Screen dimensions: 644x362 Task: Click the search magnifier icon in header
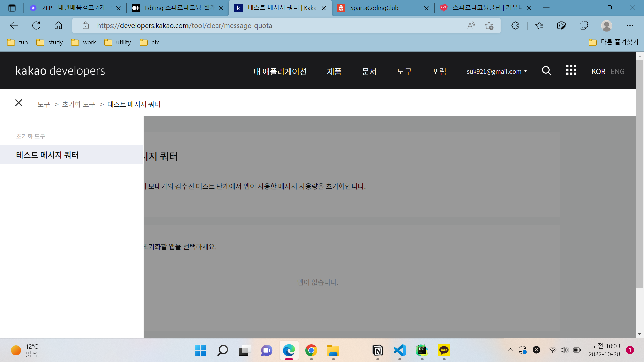546,71
